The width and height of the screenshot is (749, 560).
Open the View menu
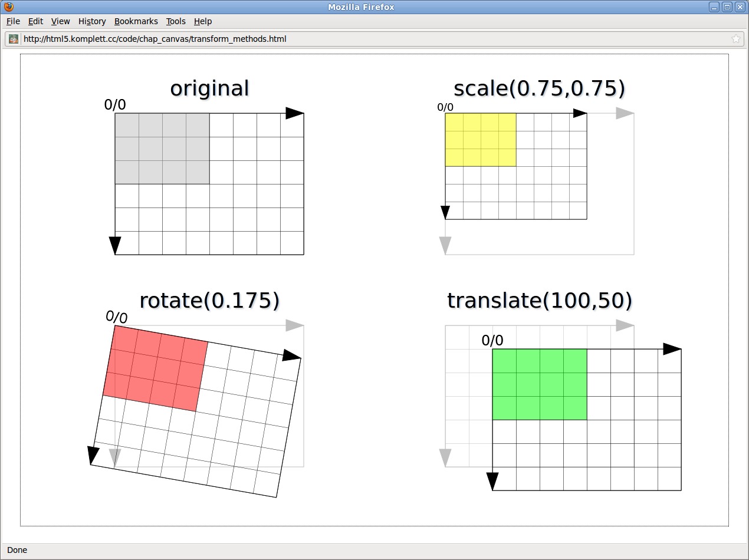pos(60,21)
